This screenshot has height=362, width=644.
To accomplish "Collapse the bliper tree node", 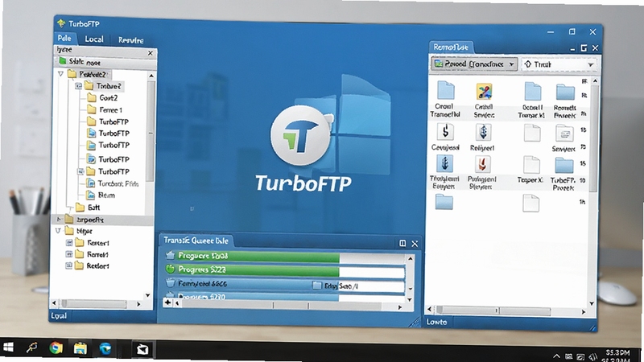I will pos(58,231).
